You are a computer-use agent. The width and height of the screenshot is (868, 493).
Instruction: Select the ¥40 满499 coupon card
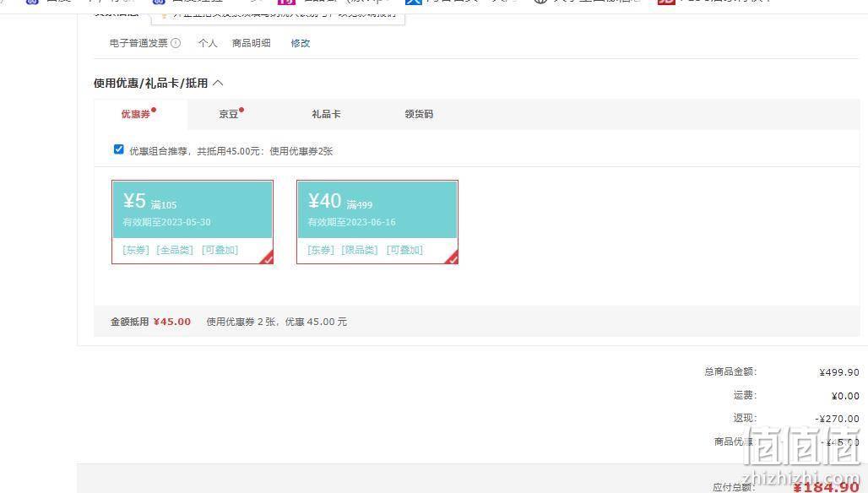(x=377, y=222)
